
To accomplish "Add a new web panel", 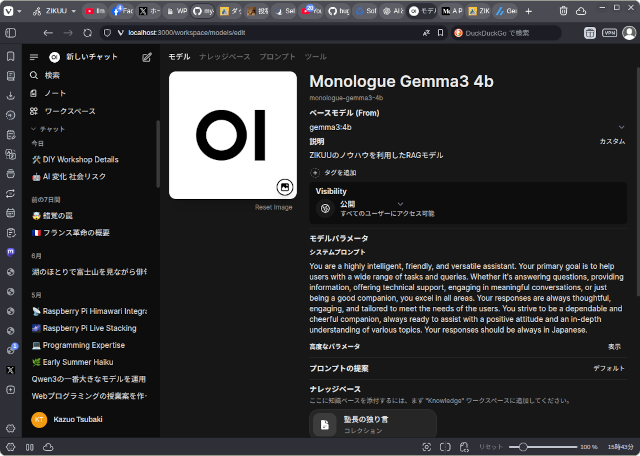I will pyautogui.click(x=11, y=389).
